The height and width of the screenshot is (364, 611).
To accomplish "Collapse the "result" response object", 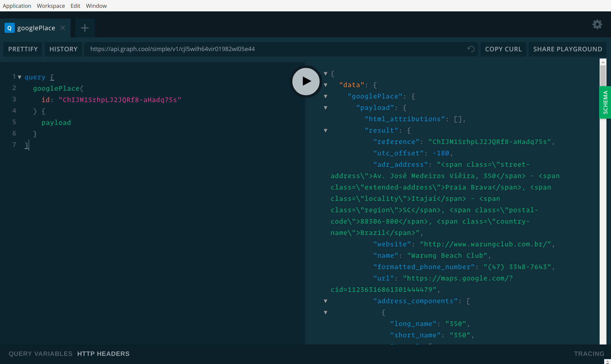I will pos(325,130).
